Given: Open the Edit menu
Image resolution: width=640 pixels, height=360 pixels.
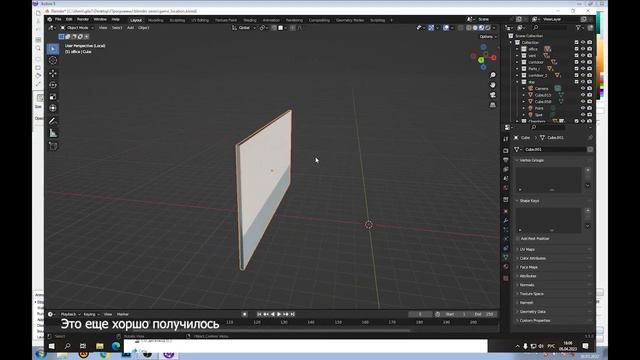Looking at the screenshot, I should point(69,19).
